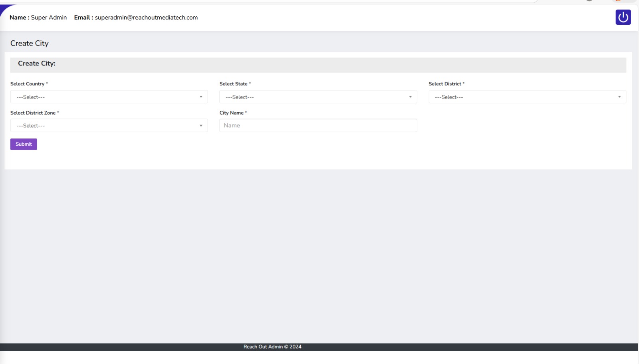Click the power logout icon
The width and height of the screenshot is (639, 364).
point(623,17)
